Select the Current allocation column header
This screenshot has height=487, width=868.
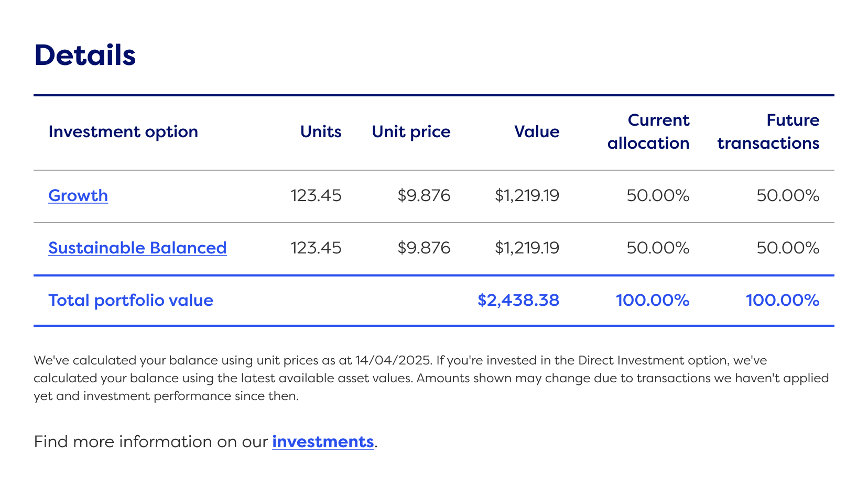pyautogui.click(x=648, y=131)
